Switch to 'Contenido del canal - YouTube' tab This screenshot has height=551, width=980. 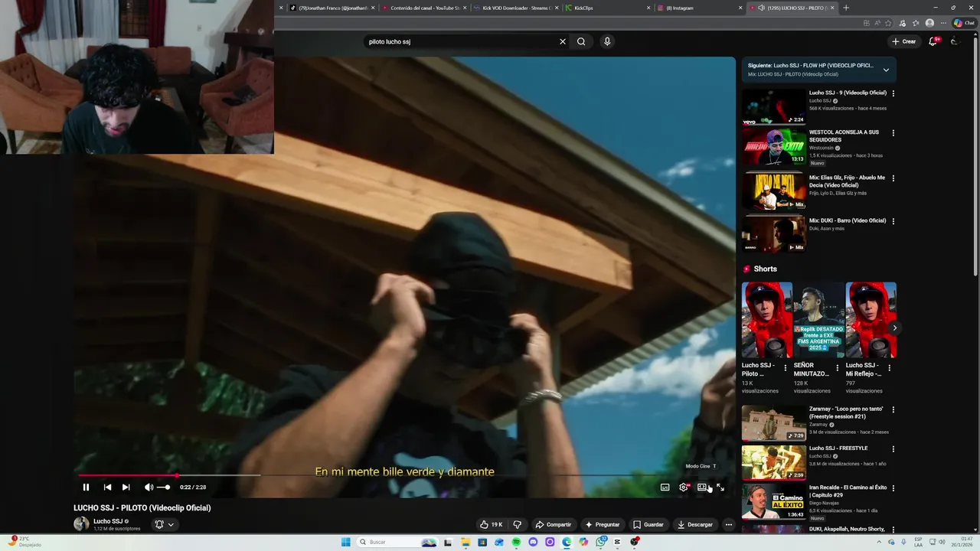point(425,8)
